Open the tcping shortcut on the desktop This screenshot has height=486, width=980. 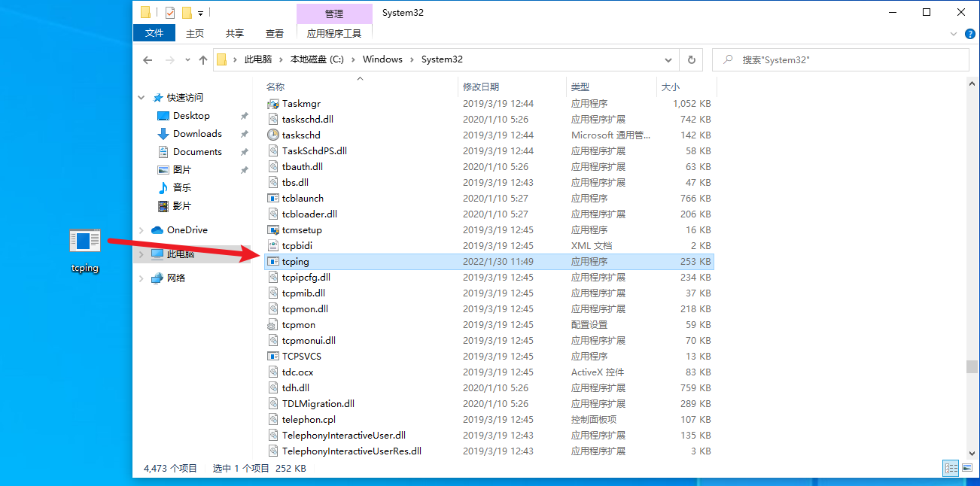coord(84,250)
